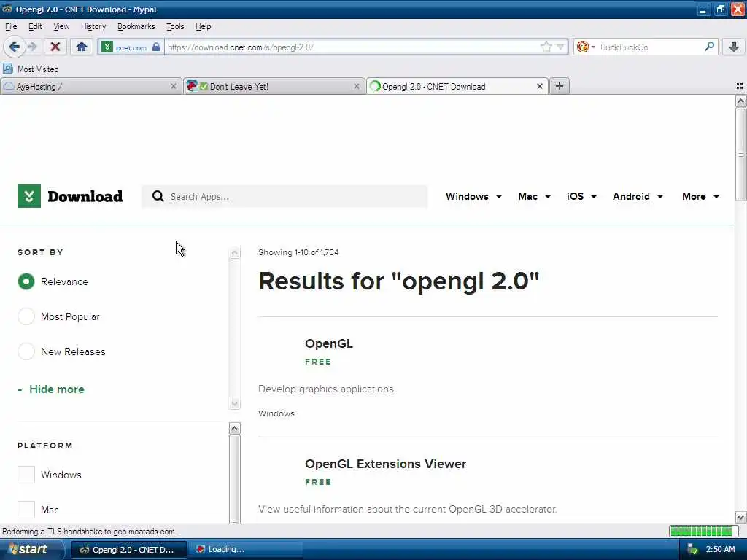
Task: Check the Mac platform filter
Action: tap(26, 510)
